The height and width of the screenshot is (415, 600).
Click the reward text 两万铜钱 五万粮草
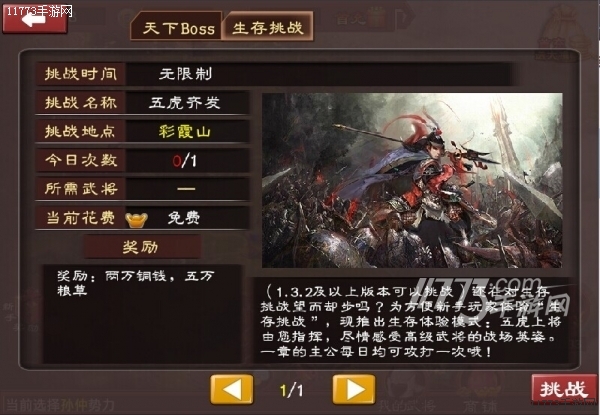136,283
